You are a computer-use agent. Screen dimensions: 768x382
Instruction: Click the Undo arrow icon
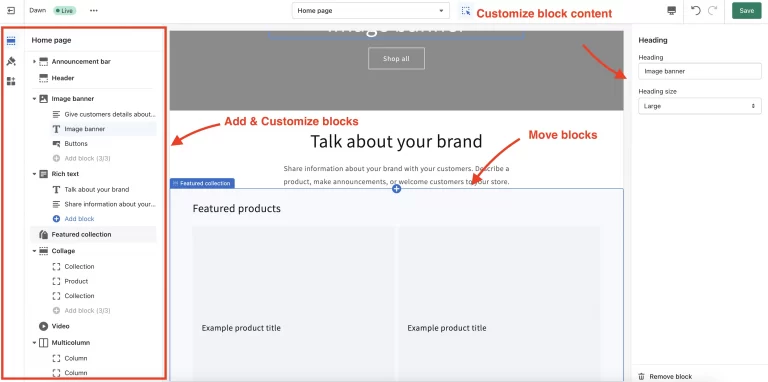696,10
